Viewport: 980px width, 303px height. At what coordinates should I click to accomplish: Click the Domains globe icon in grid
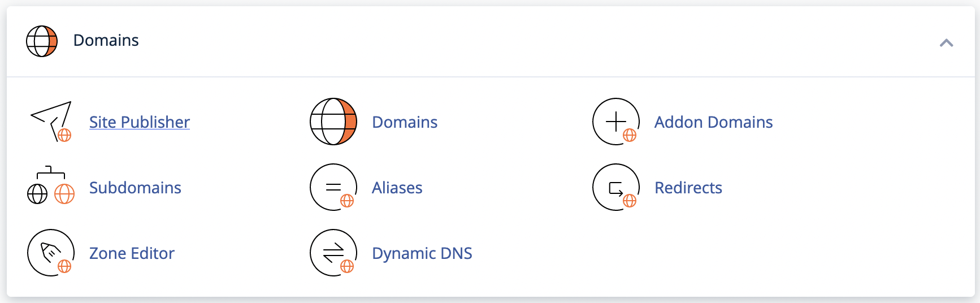333,122
